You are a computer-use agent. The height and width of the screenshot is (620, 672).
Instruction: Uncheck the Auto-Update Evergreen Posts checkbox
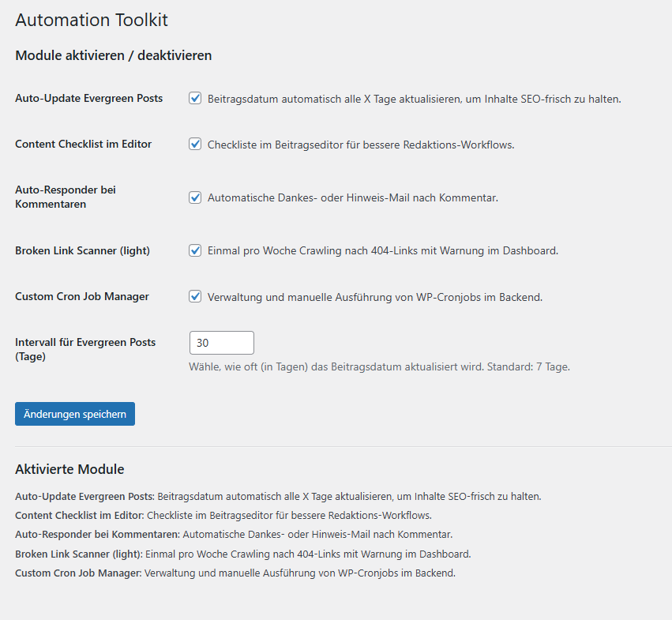coord(195,98)
